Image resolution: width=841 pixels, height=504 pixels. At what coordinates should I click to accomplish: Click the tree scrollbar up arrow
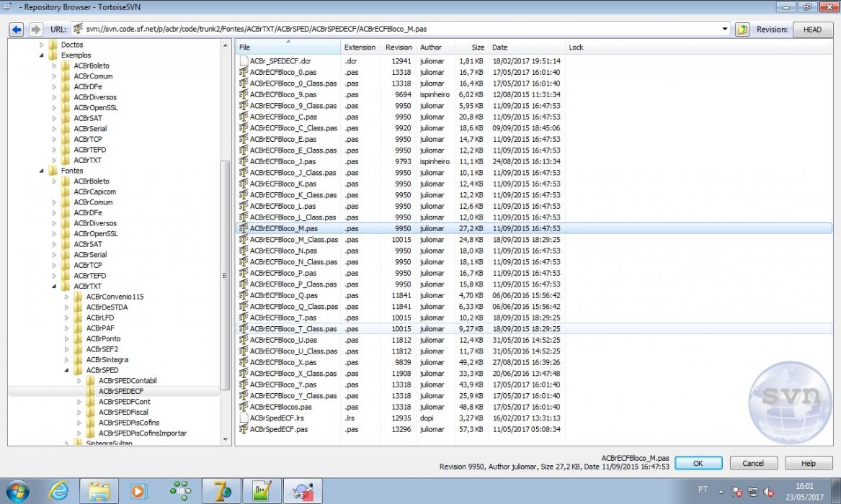pyautogui.click(x=226, y=45)
